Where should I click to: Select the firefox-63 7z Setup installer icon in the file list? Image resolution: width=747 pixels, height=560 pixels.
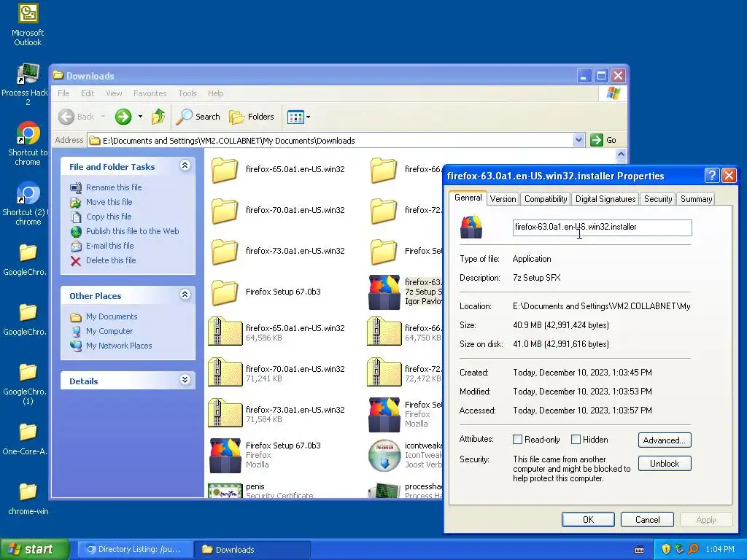pos(384,292)
